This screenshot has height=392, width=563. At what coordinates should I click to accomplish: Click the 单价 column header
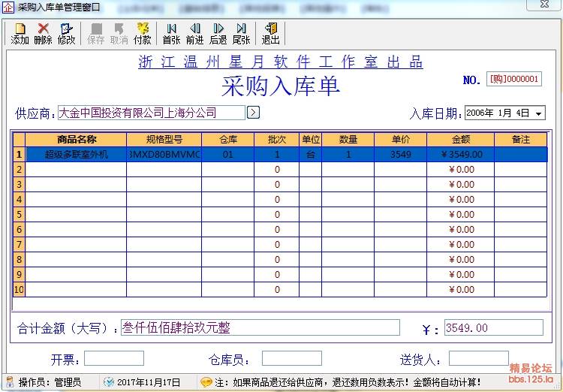point(401,140)
